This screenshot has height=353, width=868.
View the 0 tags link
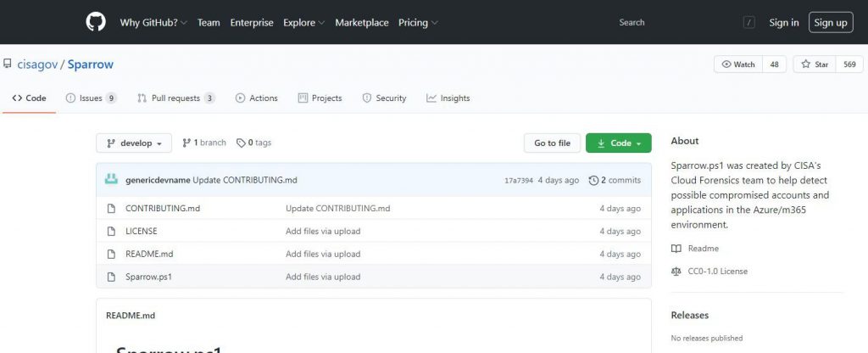coord(254,143)
